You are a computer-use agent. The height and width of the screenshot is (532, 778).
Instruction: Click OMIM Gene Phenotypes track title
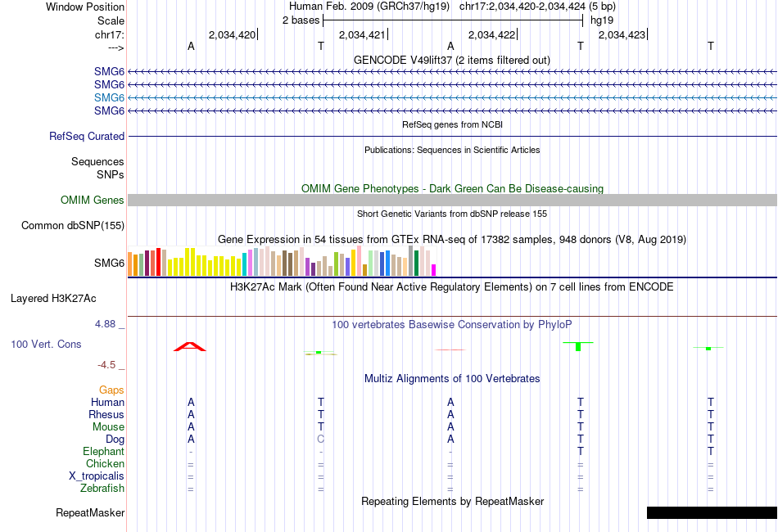point(452,188)
